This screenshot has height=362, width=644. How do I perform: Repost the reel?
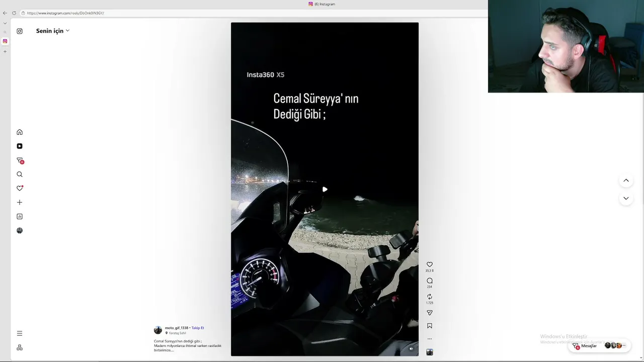point(430,297)
